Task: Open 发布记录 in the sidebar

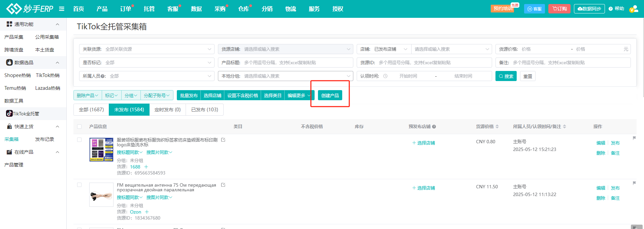Action: [x=45, y=139]
